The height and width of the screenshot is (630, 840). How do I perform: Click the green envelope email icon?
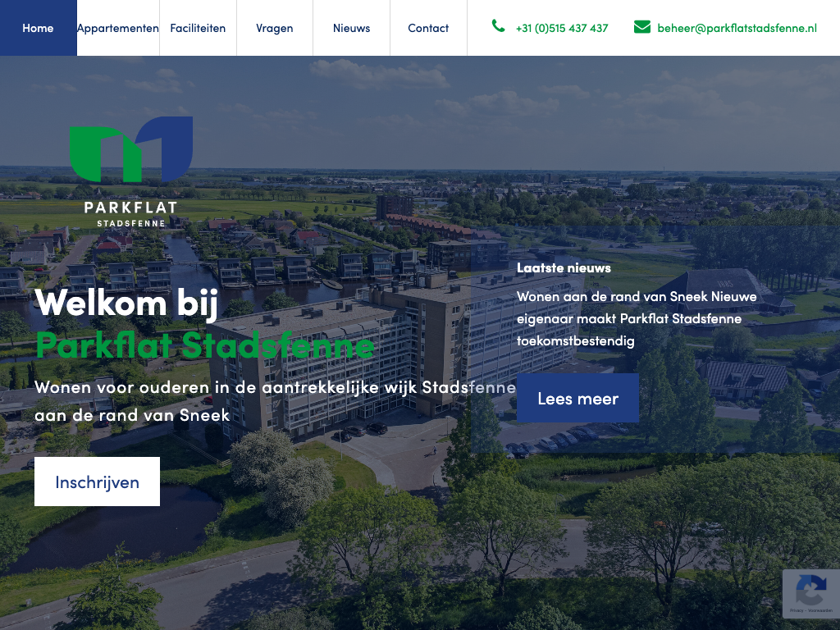tap(641, 27)
